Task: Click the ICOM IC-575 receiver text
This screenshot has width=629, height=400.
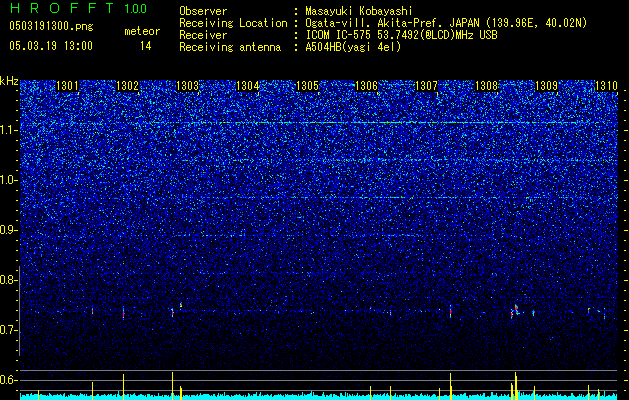Action: pyautogui.click(x=401, y=35)
